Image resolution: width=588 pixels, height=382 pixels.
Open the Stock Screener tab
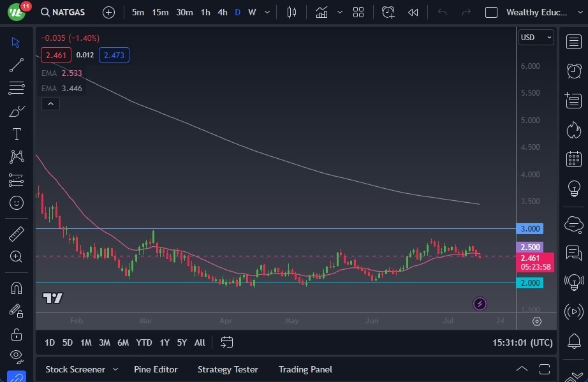tap(75, 369)
